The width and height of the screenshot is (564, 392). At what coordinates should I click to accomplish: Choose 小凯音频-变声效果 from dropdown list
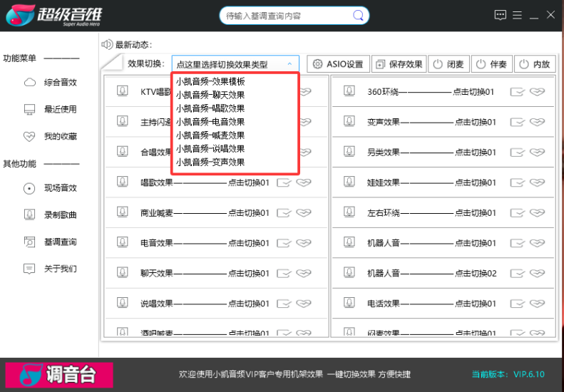tap(210, 163)
